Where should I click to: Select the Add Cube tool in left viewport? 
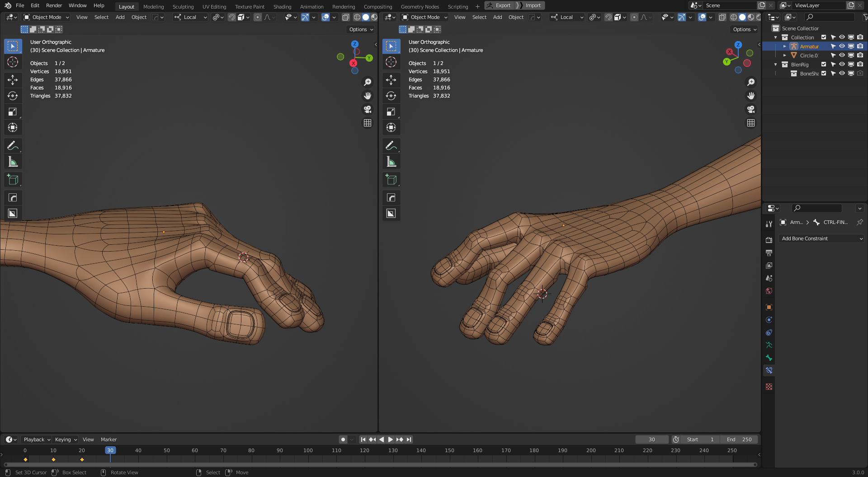(x=13, y=179)
